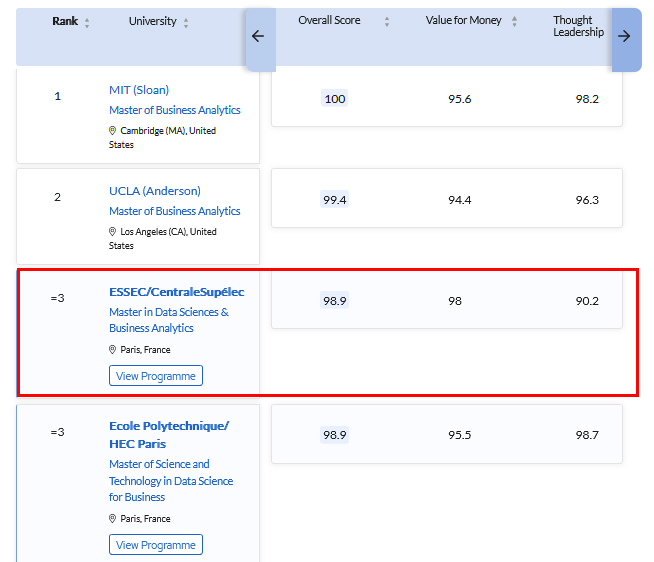Image resolution: width=654 pixels, height=562 pixels.
Task: Click the right arrow to show more columns
Action: [x=624, y=37]
